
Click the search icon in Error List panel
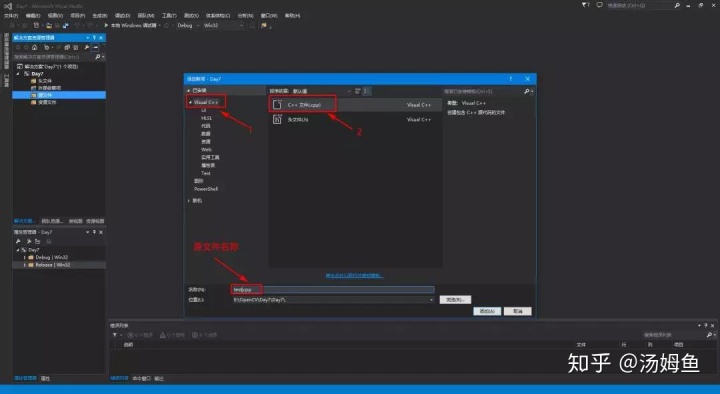point(709,335)
